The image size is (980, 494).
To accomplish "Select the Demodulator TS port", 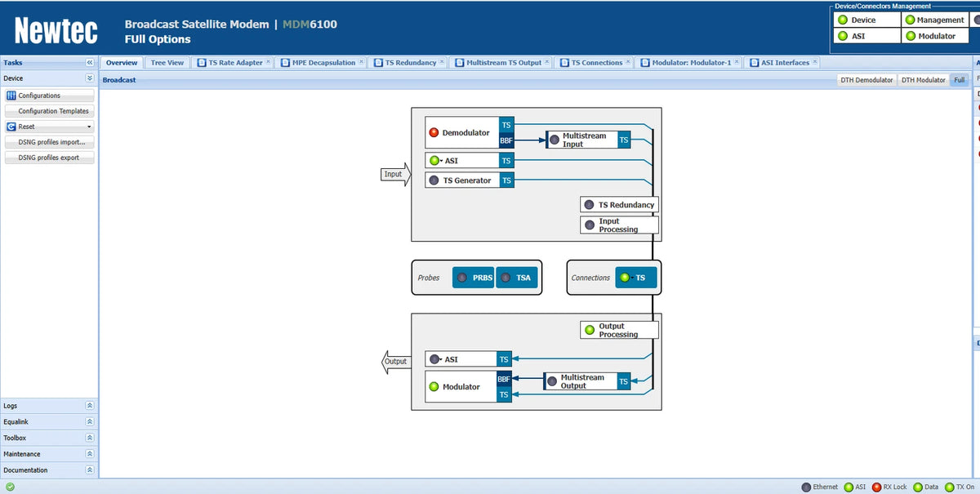I will pyautogui.click(x=506, y=125).
